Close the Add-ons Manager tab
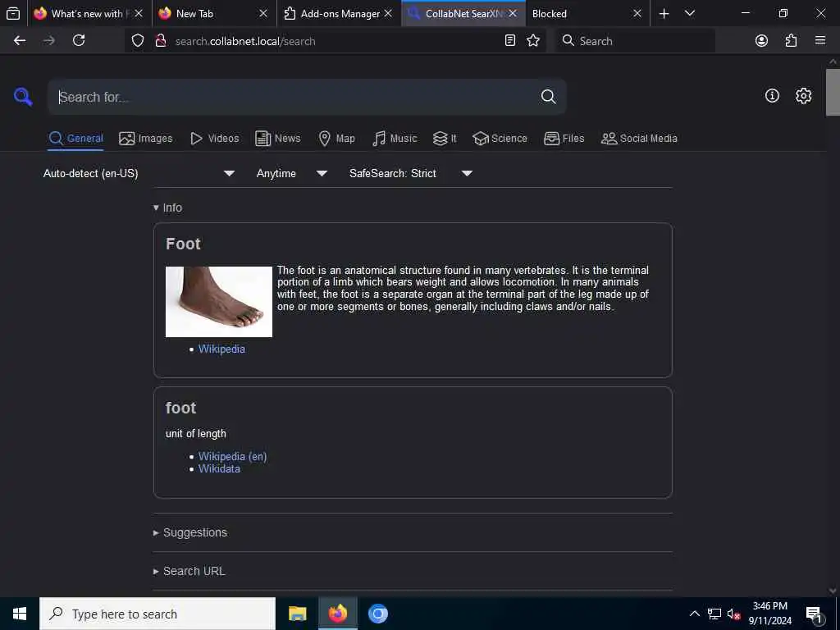840x630 pixels. click(388, 13)
